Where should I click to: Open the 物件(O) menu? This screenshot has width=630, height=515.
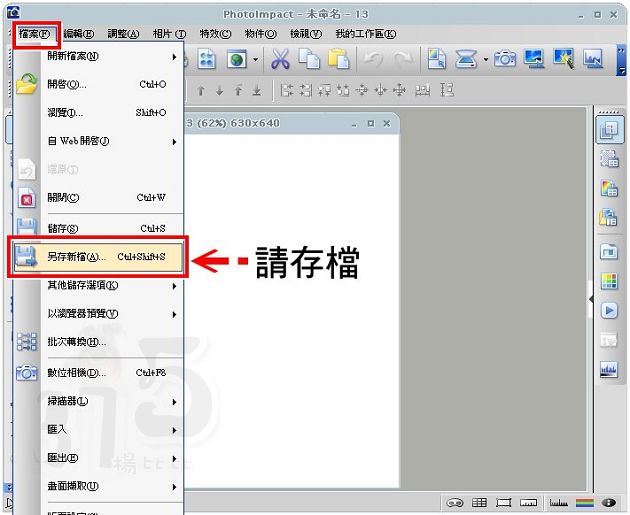[261, 34]
